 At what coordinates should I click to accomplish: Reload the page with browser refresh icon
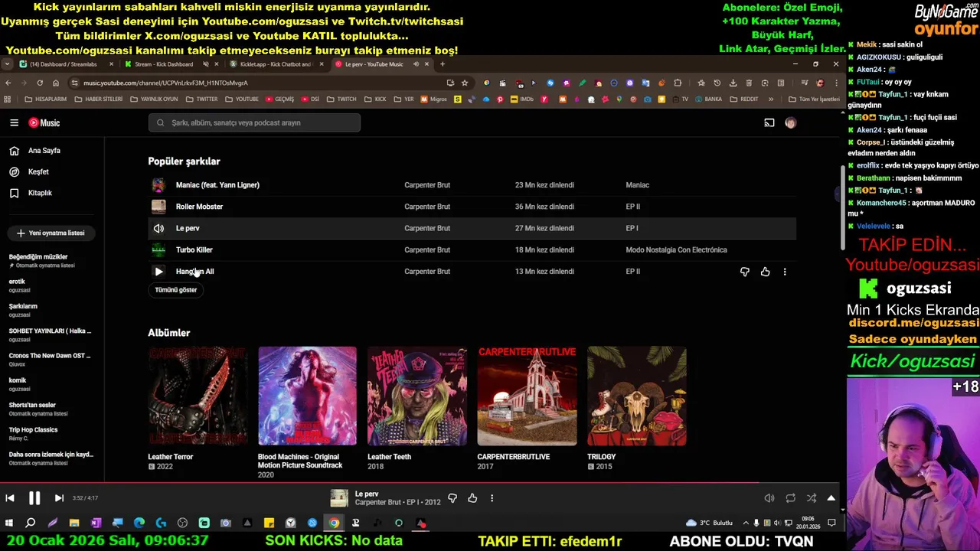click(x=40, y=83)
